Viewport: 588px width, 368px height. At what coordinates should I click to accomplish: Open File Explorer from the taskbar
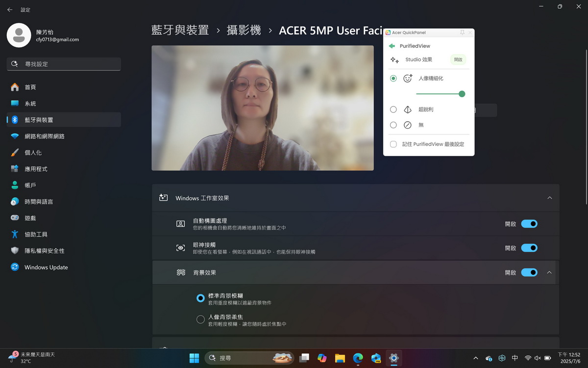pos(340,358)
